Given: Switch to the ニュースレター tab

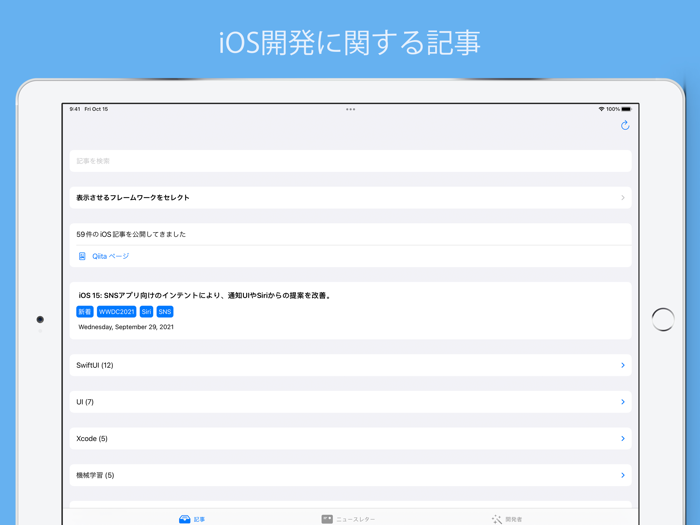Looking at the screenshot, I should click(348, 519).
